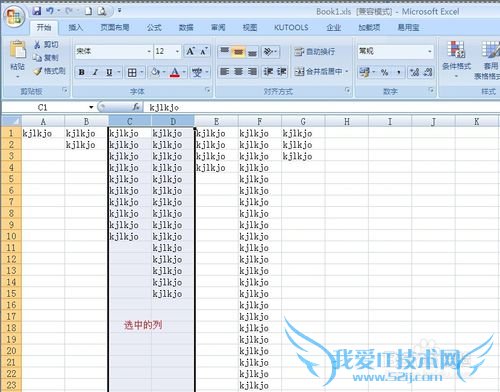Align text left
Viewport: 500px width, 392px height.
point(225,72)
